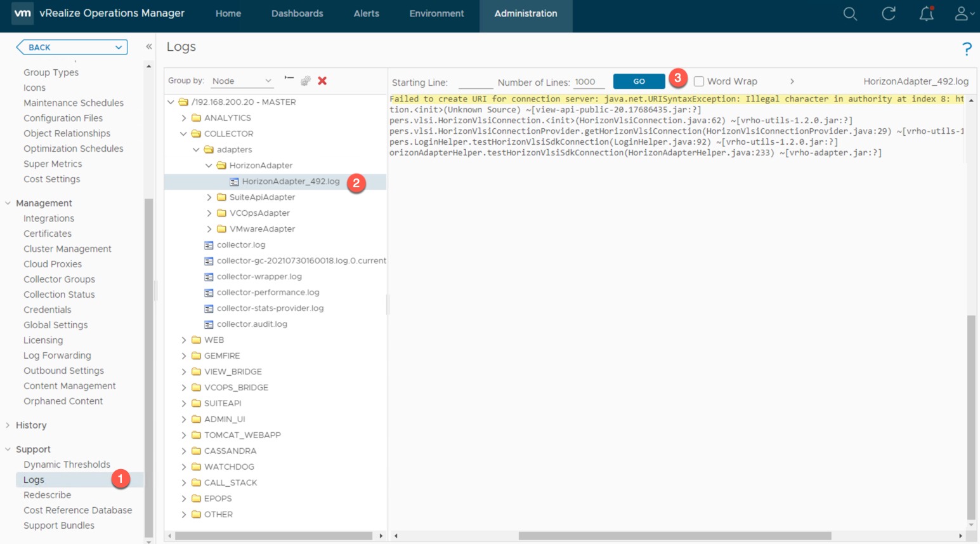The width and height of the screenshot is (980, 544).
Task: Collapse the HorizonAdapter folder
Action: coord(209,166)
